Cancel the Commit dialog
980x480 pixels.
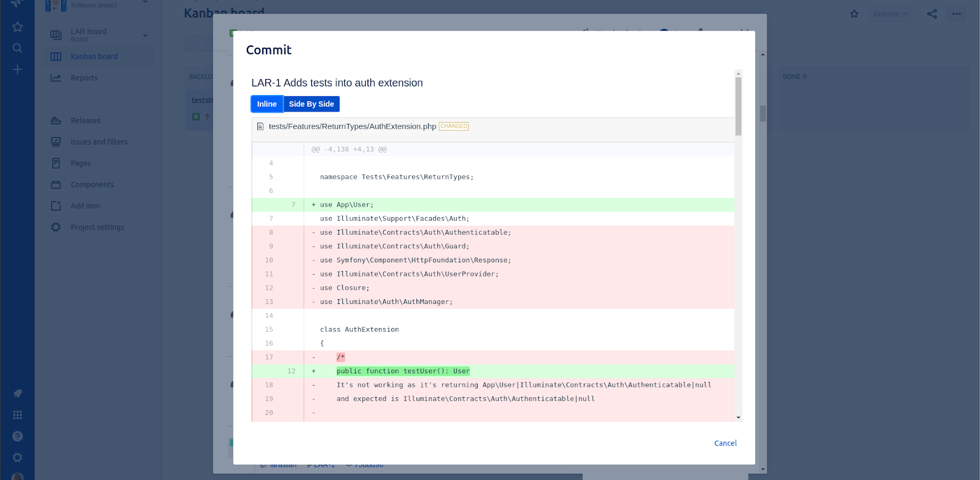coord(725,443)
